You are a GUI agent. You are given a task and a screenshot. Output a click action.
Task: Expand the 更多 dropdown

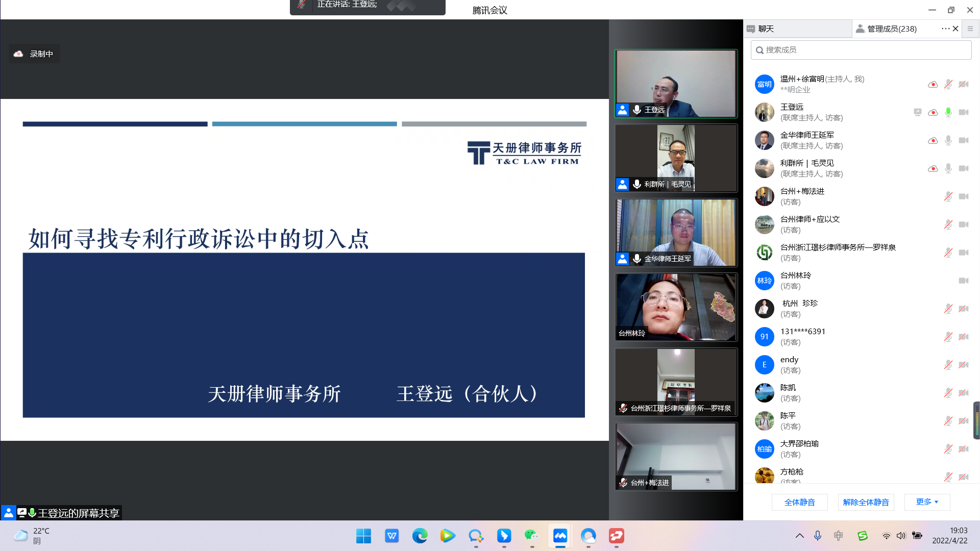click(x=927, y=502)
